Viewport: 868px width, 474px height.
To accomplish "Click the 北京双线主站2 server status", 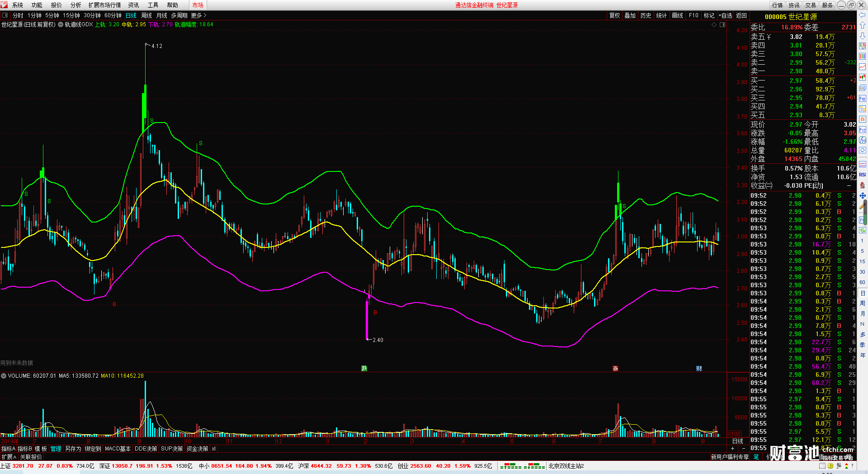I will pos(566,466).
